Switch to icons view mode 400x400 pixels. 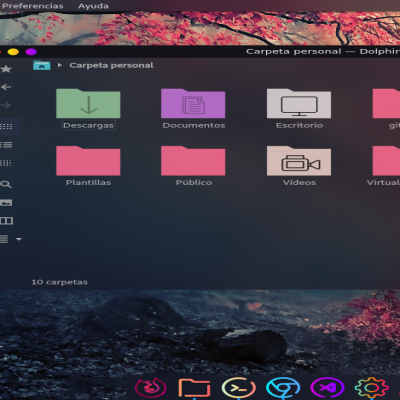click(6, 126)
